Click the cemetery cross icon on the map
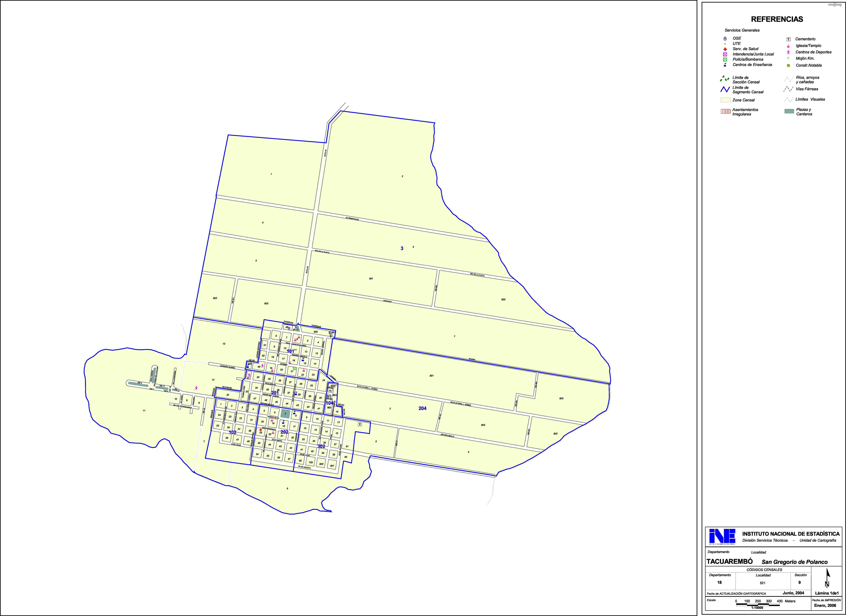Image resolution: width=846 pixels, height=616 pixels. coord(360,424)
